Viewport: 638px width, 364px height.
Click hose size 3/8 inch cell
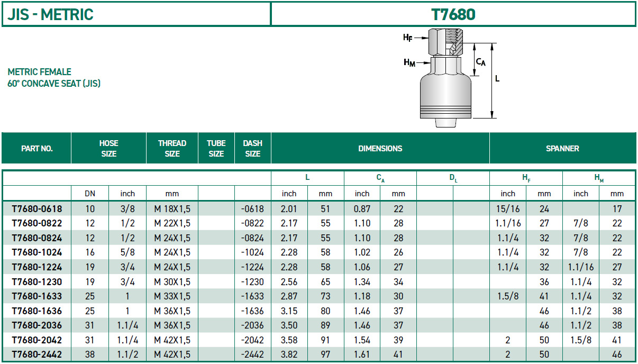pos(127,209)
